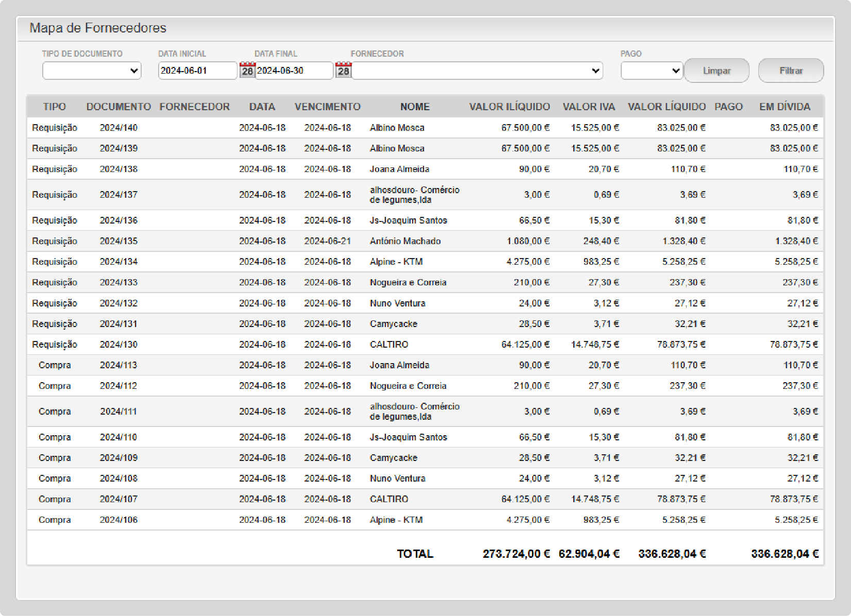The height and width of the screenshot is (616, 851).
Task: Click supplier name António Machado
Action: click(405, 241)
